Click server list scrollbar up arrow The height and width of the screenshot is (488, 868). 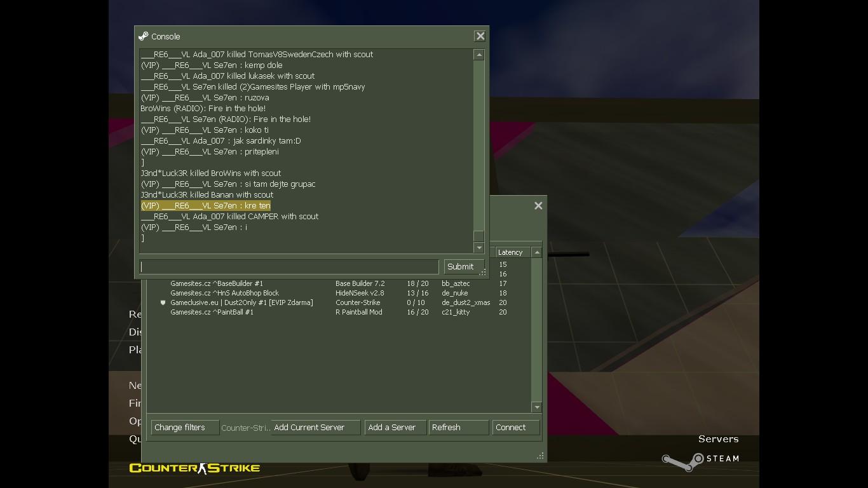[537, 252]
